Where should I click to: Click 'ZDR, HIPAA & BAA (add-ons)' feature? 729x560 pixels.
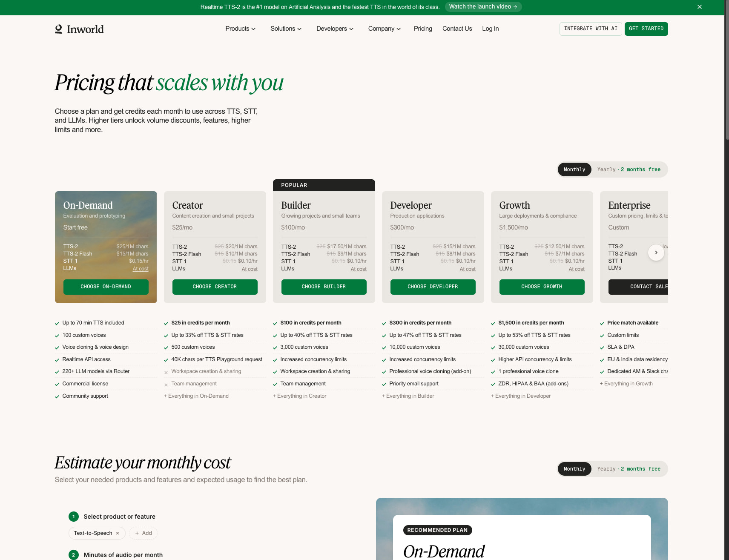coord(533,384)
